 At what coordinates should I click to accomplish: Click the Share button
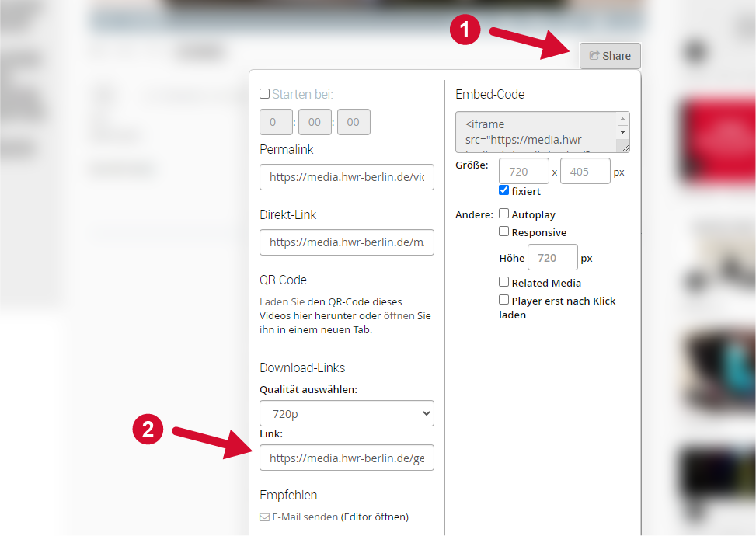(610, 56)
